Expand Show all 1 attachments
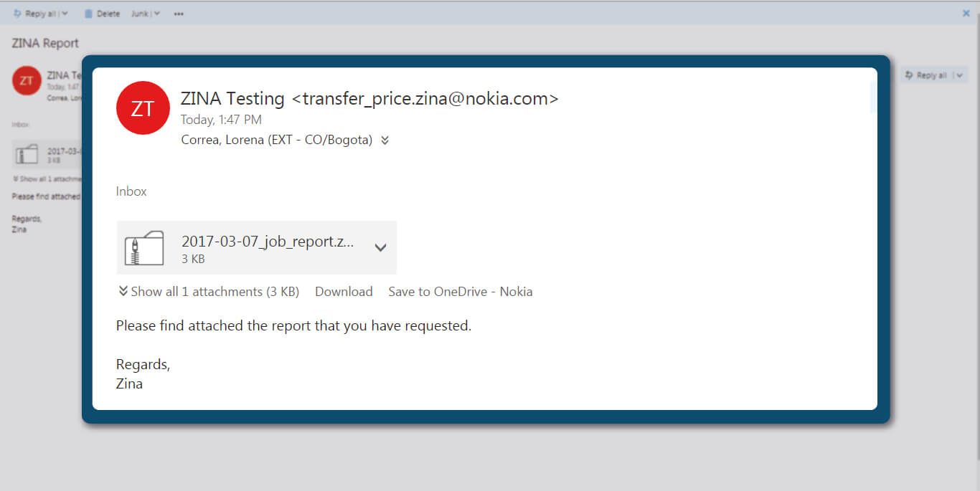 pyautogui.click(x=209, y=292)
